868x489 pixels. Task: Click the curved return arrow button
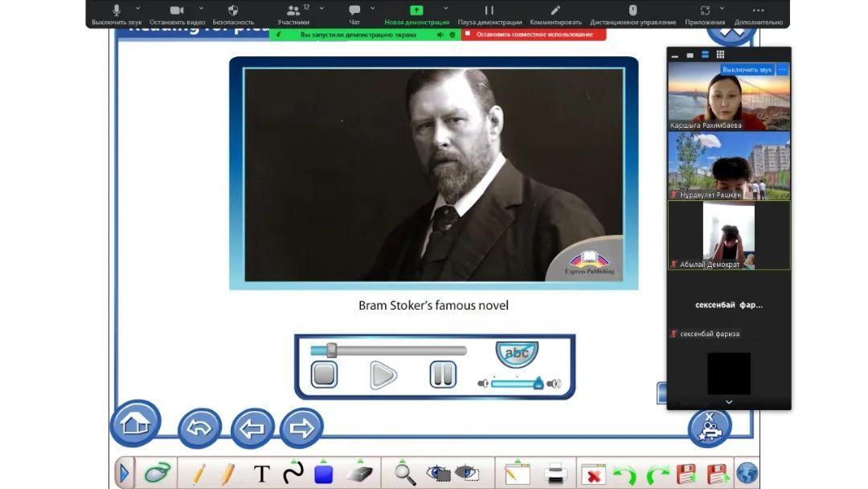point(200,428)
